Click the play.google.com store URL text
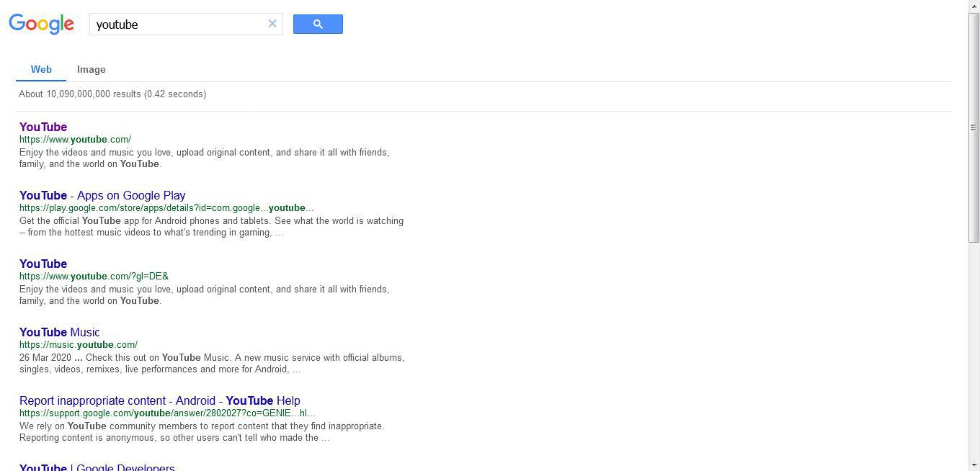The width and height of the screenshot is (980, 471). [x=166, y=207]
